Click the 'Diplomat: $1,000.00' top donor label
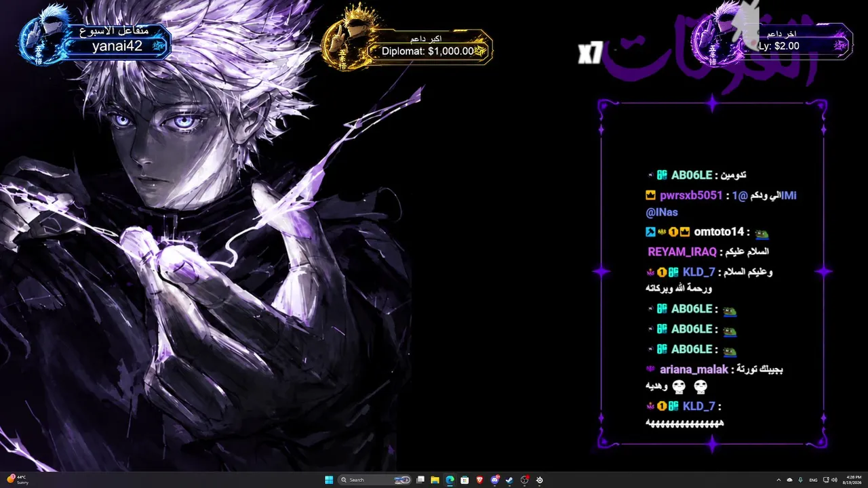The width and height of the screenshot is (868, 488). [428, 51]
